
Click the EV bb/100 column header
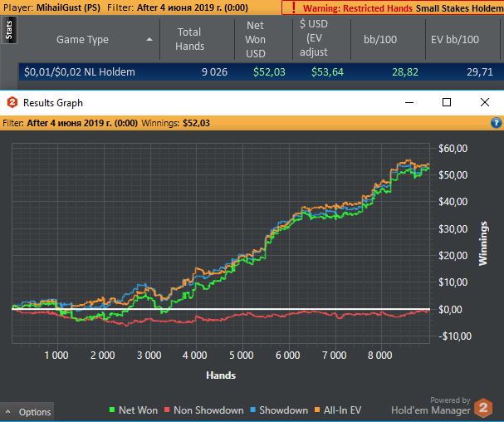click(x=456, y=39)
